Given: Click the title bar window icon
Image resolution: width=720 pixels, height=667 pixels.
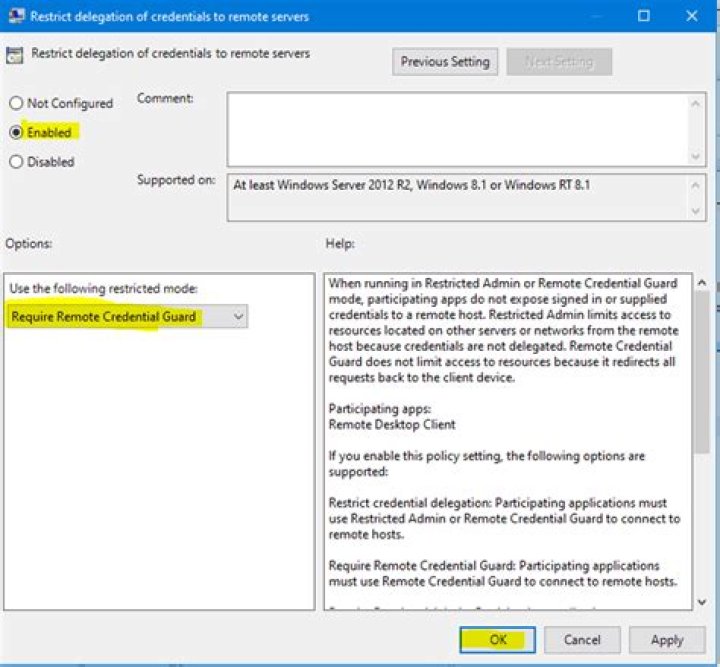Looking at the screenshot, I should [x=16, y=16].
